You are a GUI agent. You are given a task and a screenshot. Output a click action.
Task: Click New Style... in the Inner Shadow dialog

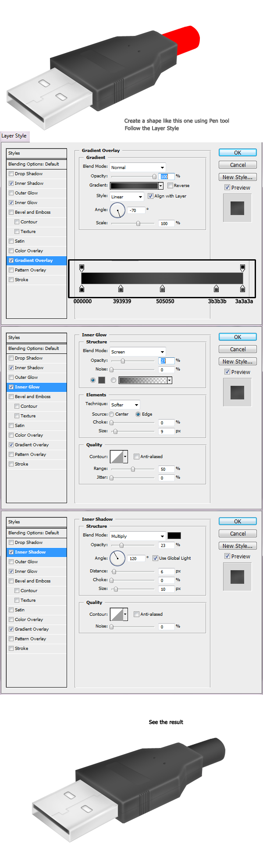coord(238,546)
